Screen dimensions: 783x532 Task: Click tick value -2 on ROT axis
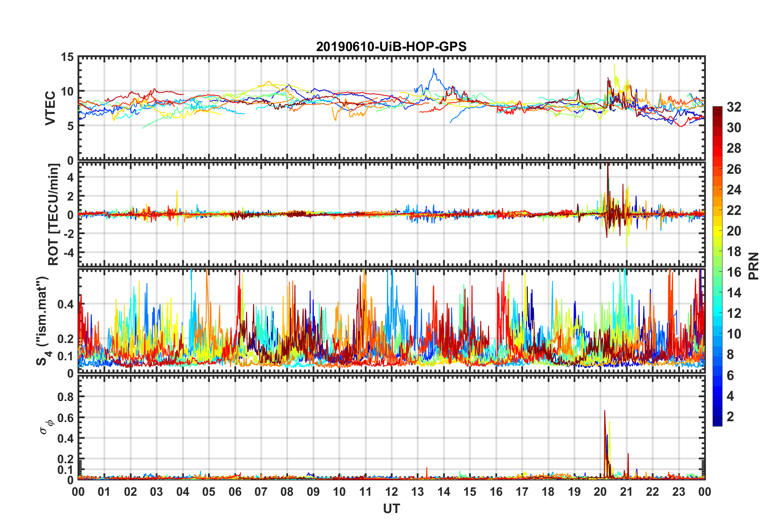click(70, 233)
